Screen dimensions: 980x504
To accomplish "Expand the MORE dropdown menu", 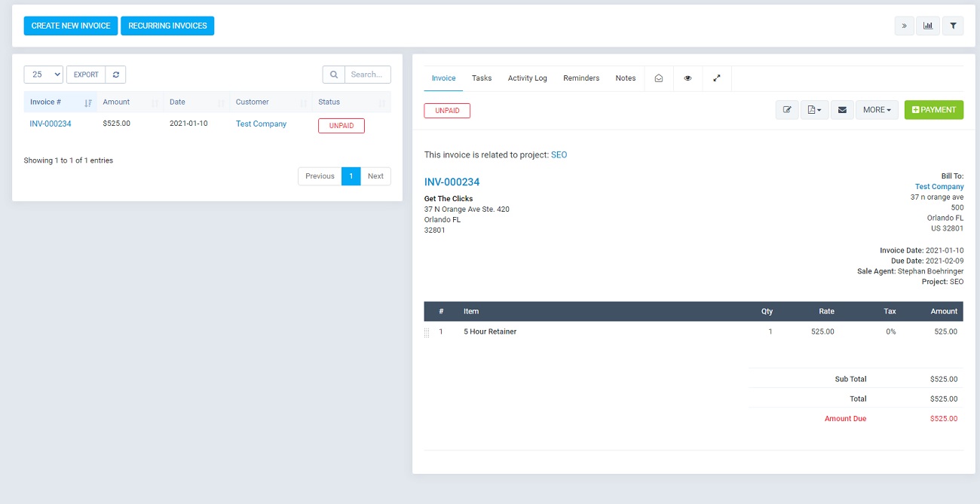I will coord(876,110).
